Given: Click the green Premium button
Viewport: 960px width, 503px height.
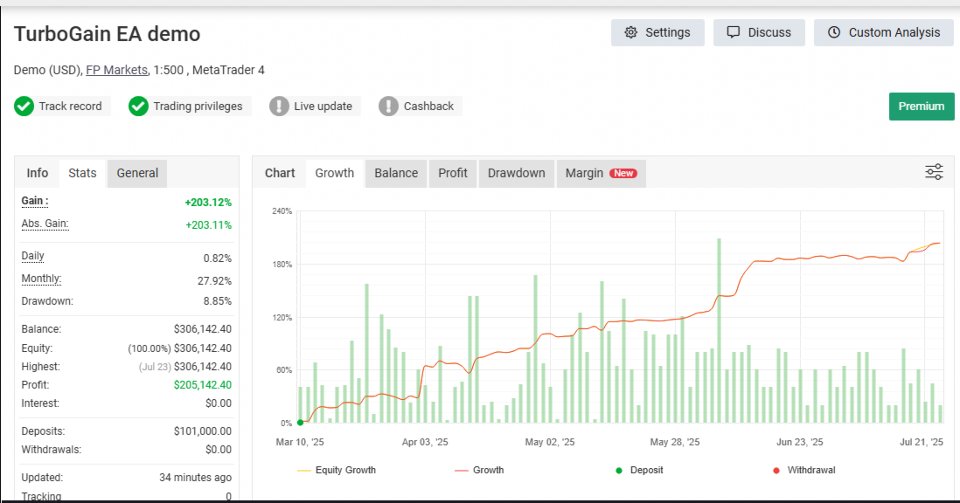Looking at the screenshot, I should (x=921, y=106).
